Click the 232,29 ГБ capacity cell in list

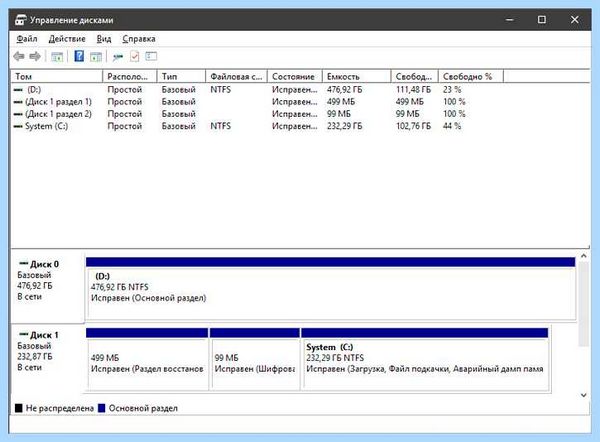point(344,126)
